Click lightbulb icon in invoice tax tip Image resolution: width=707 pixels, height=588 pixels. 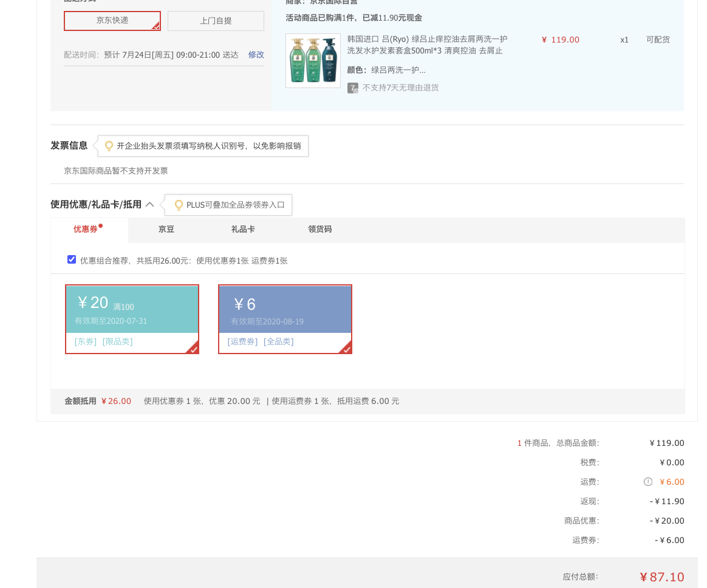tap(109, 146)
